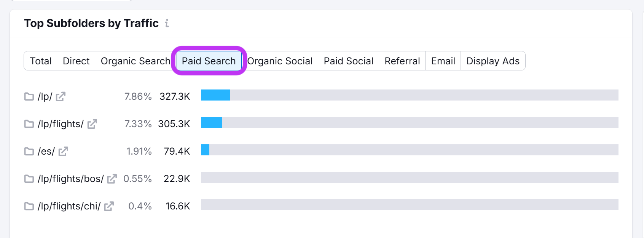The image size is (644, 238).
Task: Click the folder icon next to /lp/flights/
Action: (x=29, y=124)
